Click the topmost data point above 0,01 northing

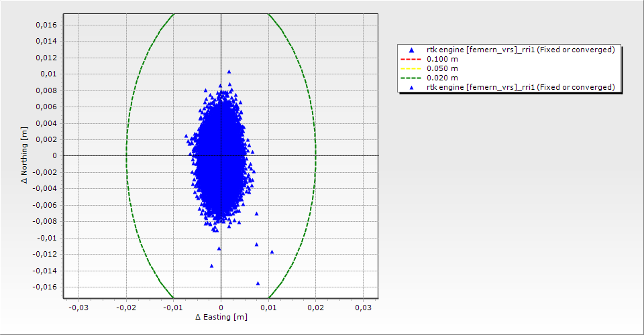229,71
